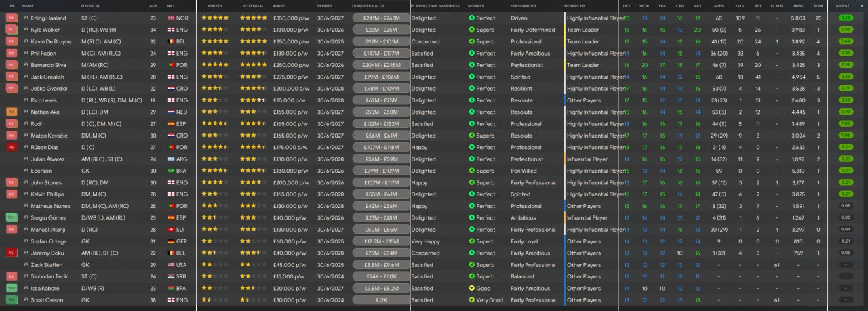Click the Brazil flag in Ederson's row
The image size is (868, 311).
[x=170, y=171]
